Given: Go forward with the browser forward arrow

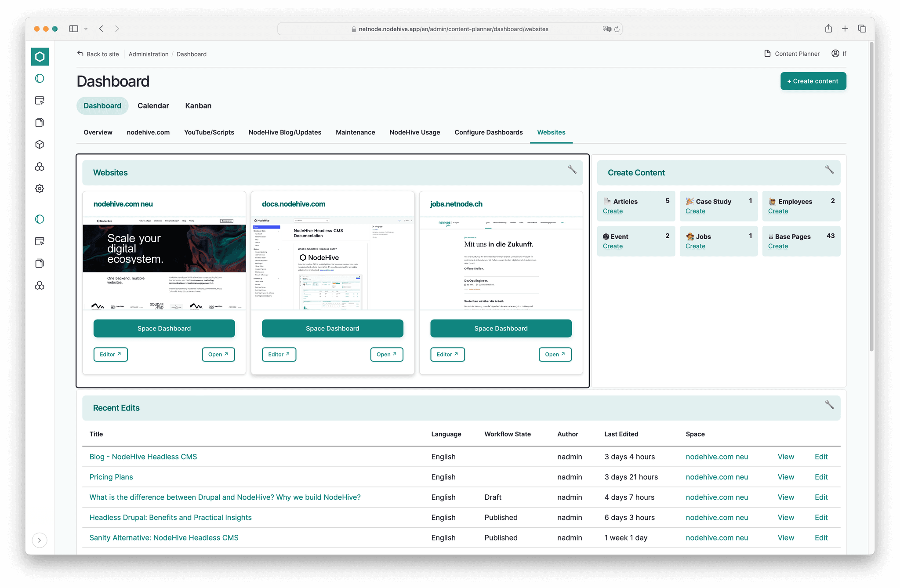Looking at the screenshot, I should coord(117,29).
